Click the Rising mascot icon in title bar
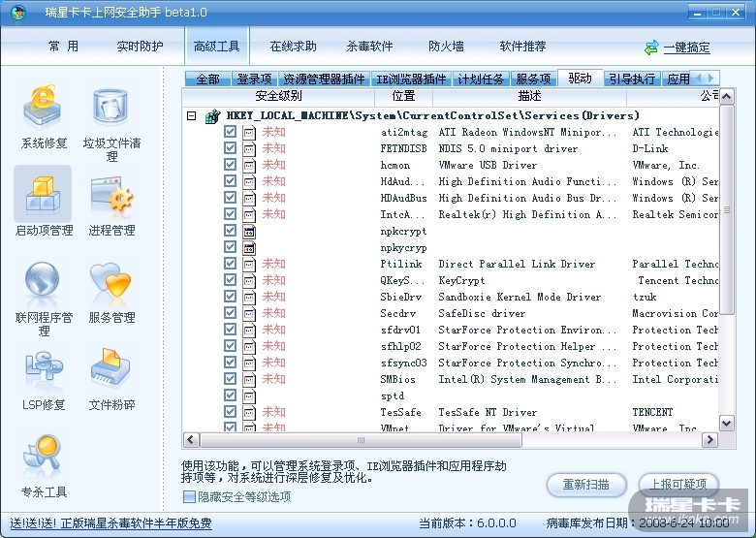This screenshot has height=538, width=756. click(17, 12)
